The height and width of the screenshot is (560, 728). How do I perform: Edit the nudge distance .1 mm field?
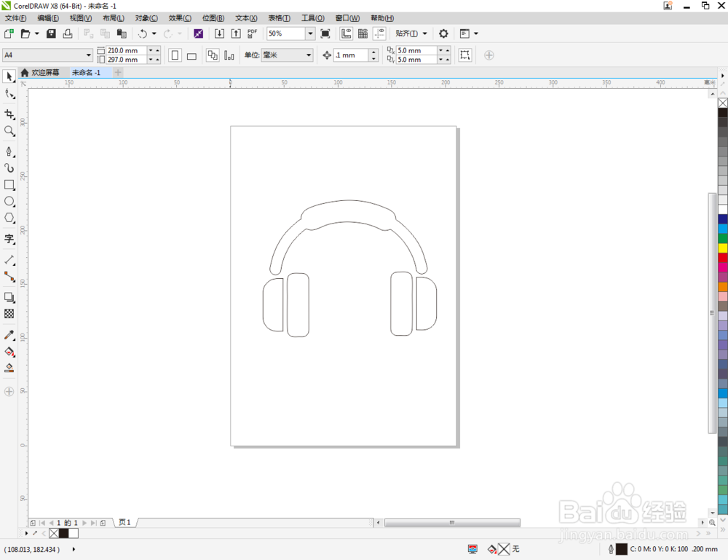(x=352, y=55)
